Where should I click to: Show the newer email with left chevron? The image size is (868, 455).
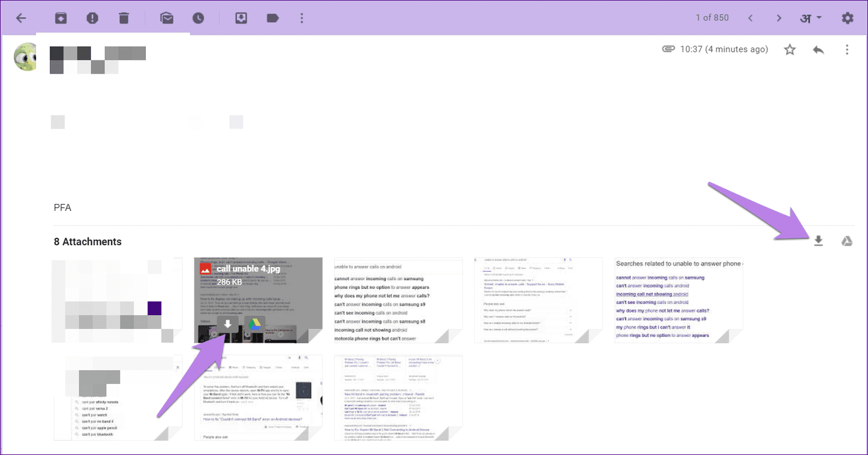pyautogui.click(x=750, y=18)
